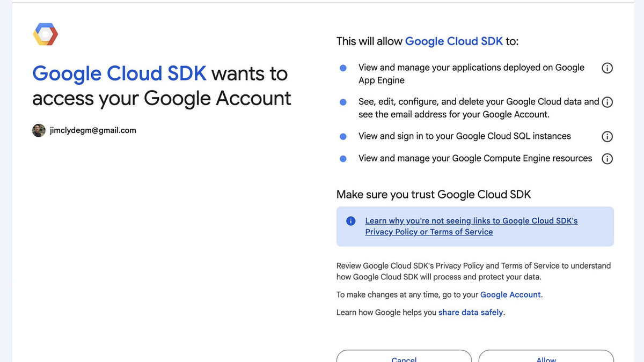Click info icon beside Google Cloud data permission
This screenshot has height=362, width=644.
click(607, 102)
